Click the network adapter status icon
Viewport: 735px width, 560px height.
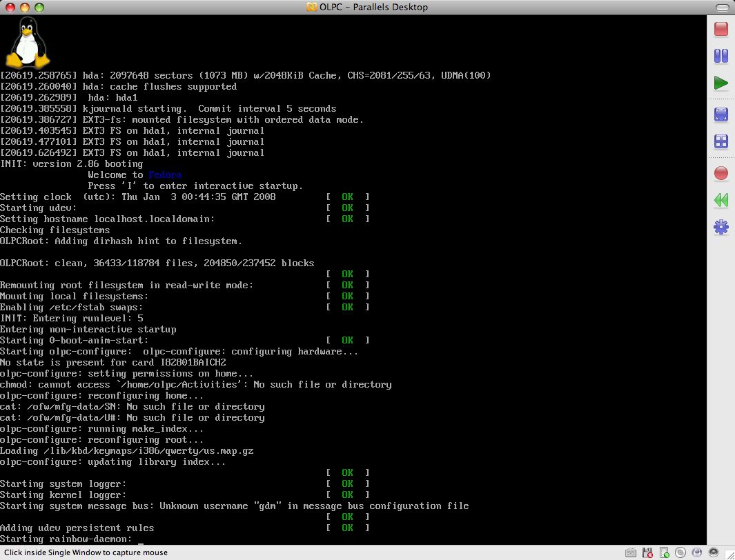coord(696,552)
